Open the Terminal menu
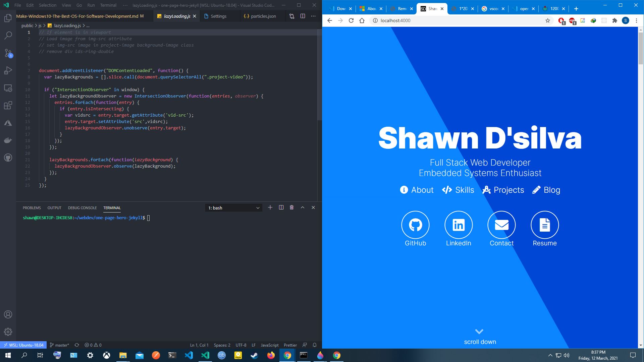644x362 pixels. tap(108, 5)
